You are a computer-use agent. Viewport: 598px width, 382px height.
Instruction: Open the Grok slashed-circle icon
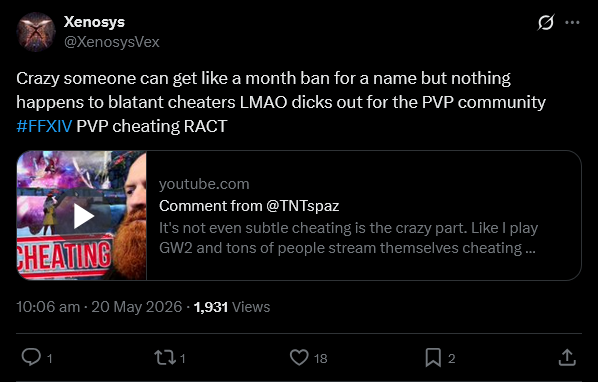tap(546, 22)
